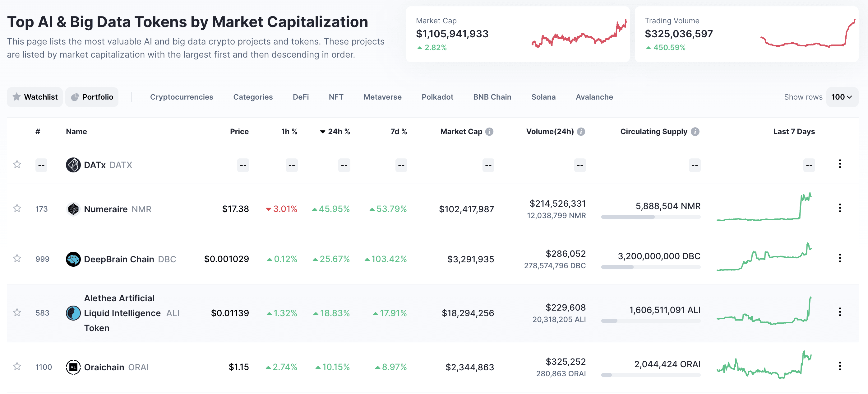This screenshot has height=394, width=868.
Task: Click the Alethea ALI coin logo
Action: click(x=73, y=313)
